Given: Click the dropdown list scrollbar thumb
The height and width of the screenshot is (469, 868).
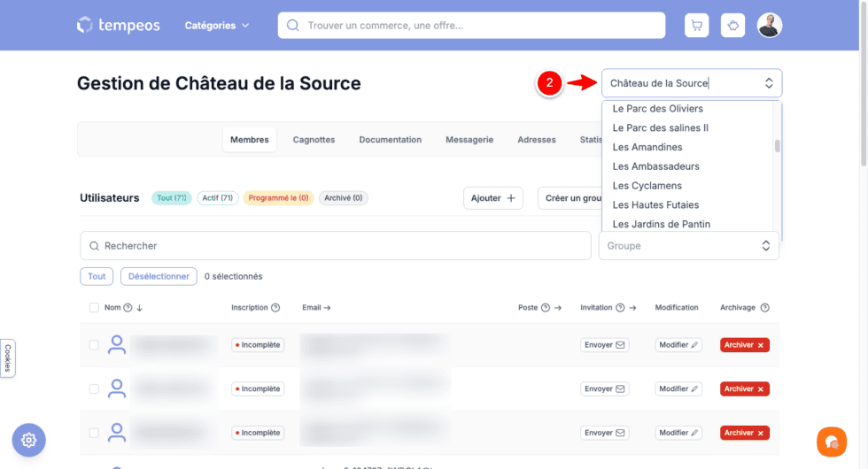Looking at the screenshot, I should coord(778,146).
